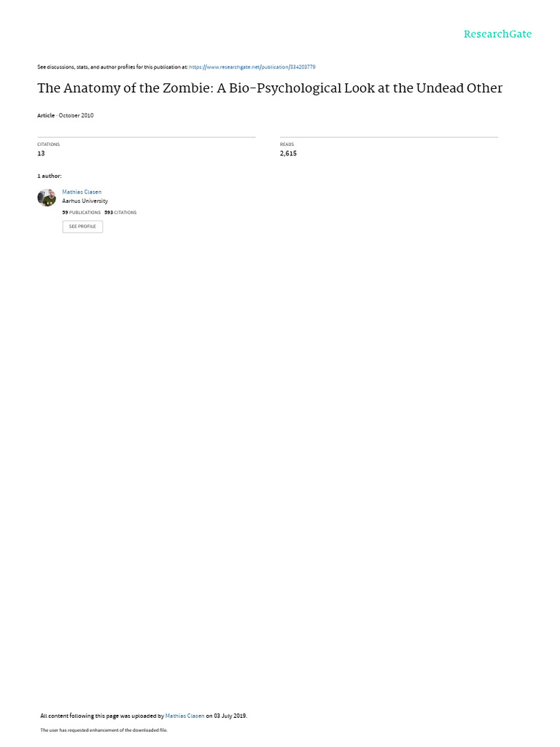This screenshot has height=747, width=560.
Task: Click Mathias Clasen's profile photo
Action: [x=47, y=197]
